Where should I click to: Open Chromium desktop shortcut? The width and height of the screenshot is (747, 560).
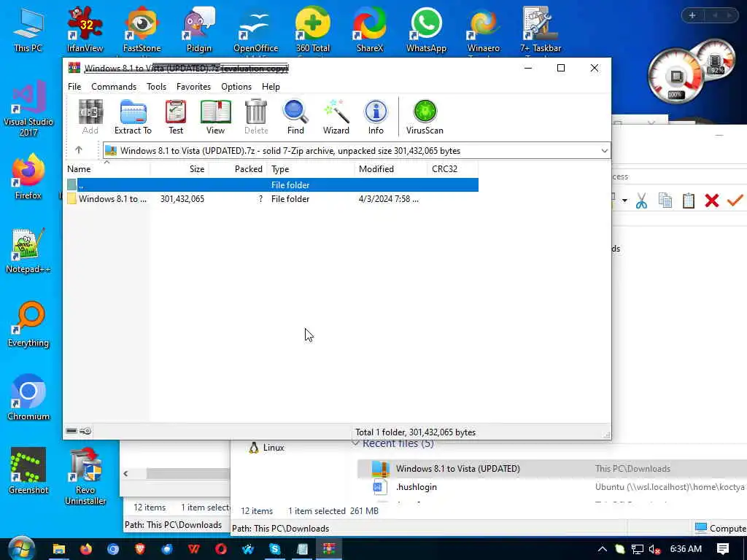pyautogui.click(x=28, y=398)
